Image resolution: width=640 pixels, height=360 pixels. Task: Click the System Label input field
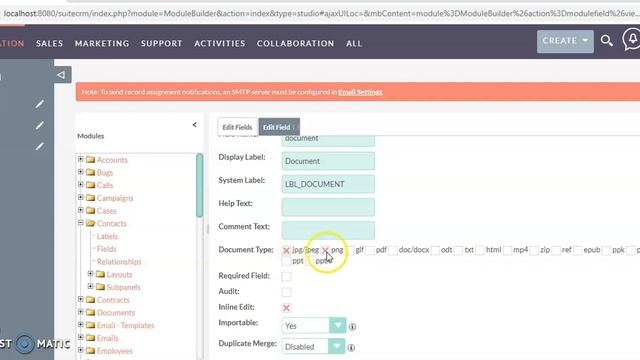pyautogui.click(x=328, y=184)
